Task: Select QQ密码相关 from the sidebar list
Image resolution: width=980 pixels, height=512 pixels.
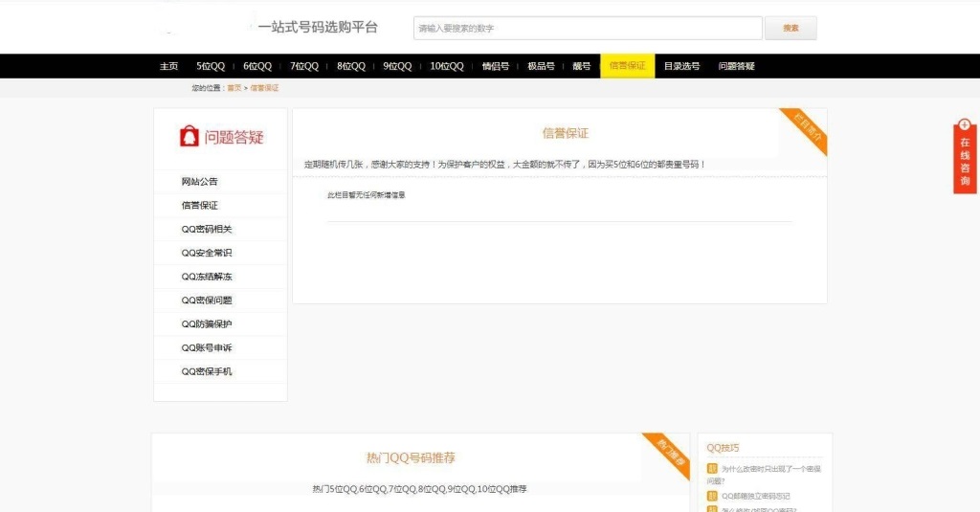Action: [207, 229]
